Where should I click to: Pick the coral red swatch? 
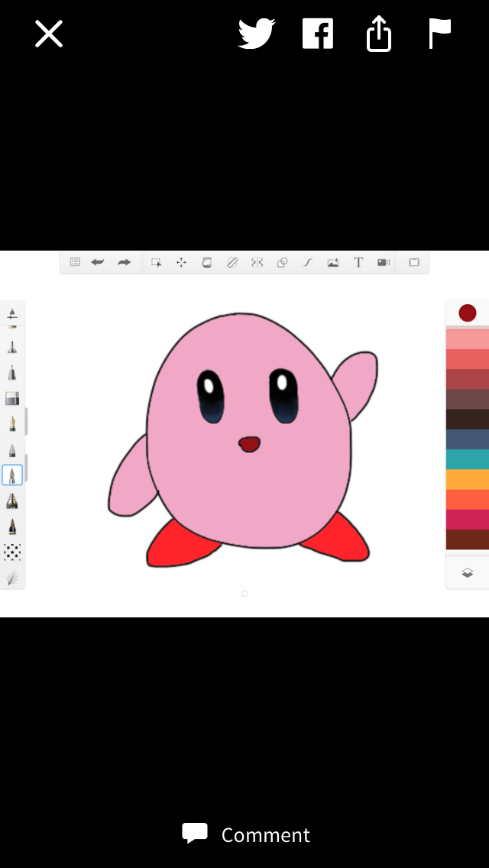click(x=468, y=359)
